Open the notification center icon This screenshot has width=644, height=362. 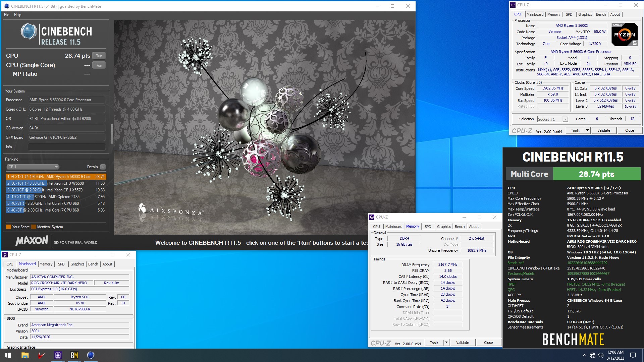click(633, 355)
